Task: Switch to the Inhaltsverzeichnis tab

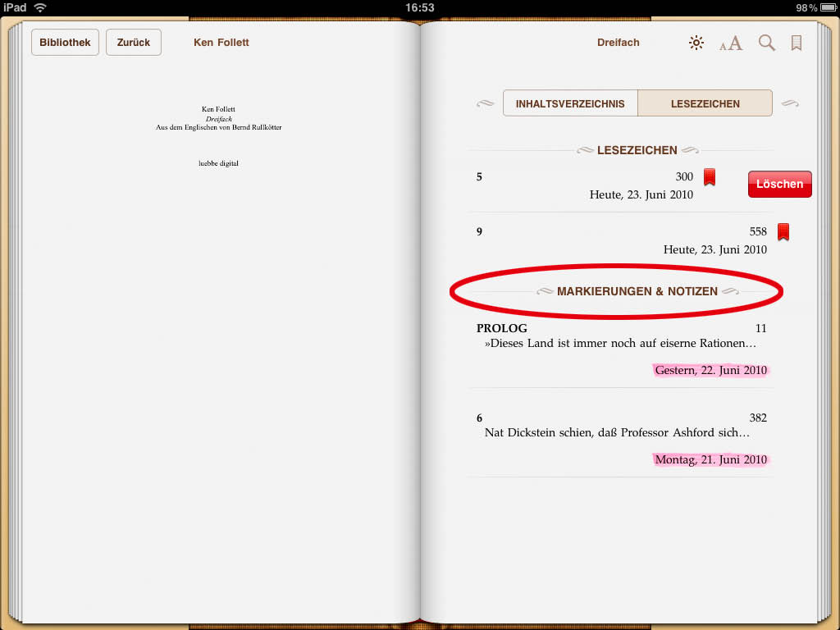Action: [x=570, y=103]
